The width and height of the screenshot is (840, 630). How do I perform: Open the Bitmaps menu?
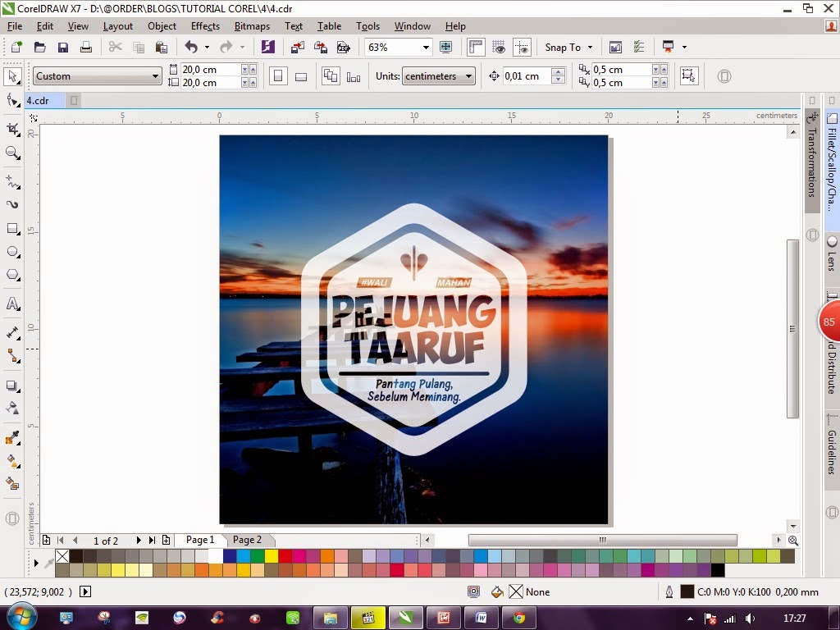point(252,25)
